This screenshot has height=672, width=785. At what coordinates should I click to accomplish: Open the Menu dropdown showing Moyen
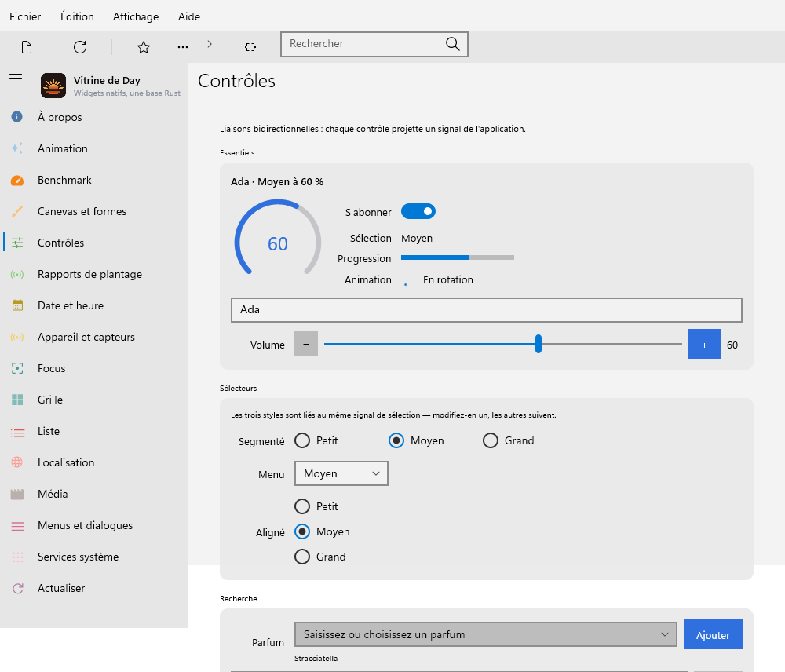341,473
